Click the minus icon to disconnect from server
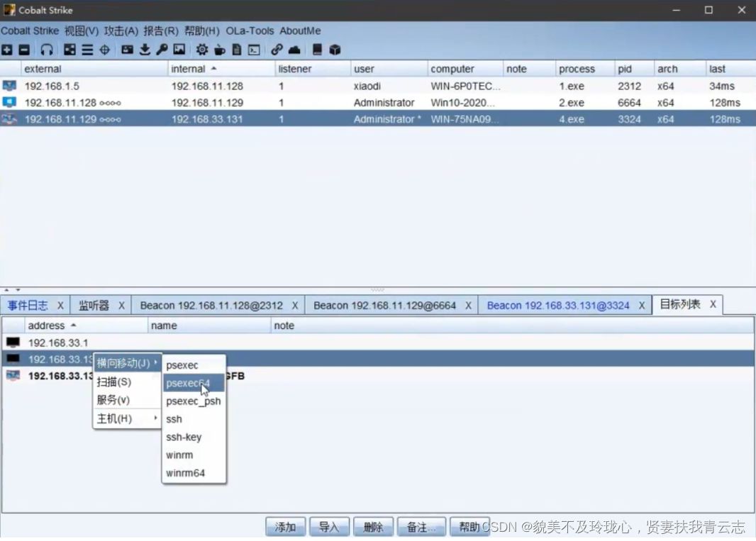The width and height of the screenshot is (756, 541). click(x=24, y=50)
